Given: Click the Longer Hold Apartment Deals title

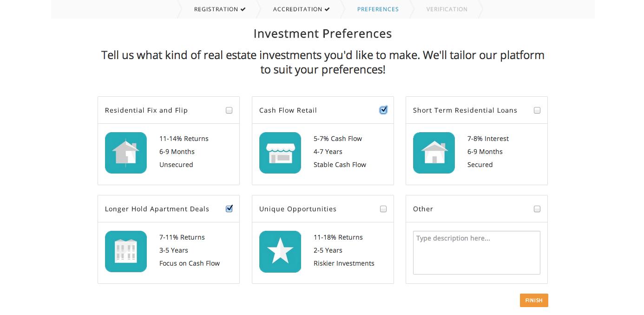Looking at the screenshot, I should 157,209.
